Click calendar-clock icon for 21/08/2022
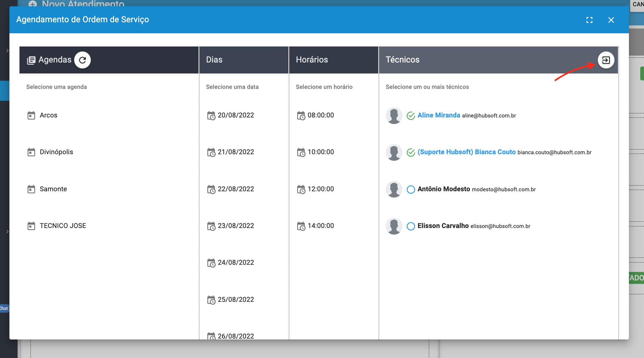644x358 pixels. point(211,153)
